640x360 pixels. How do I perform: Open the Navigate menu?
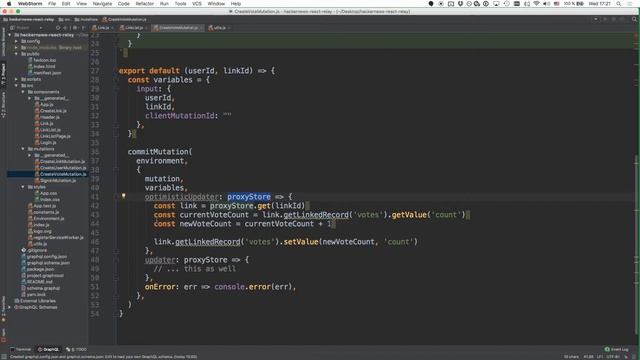point(102,4)
